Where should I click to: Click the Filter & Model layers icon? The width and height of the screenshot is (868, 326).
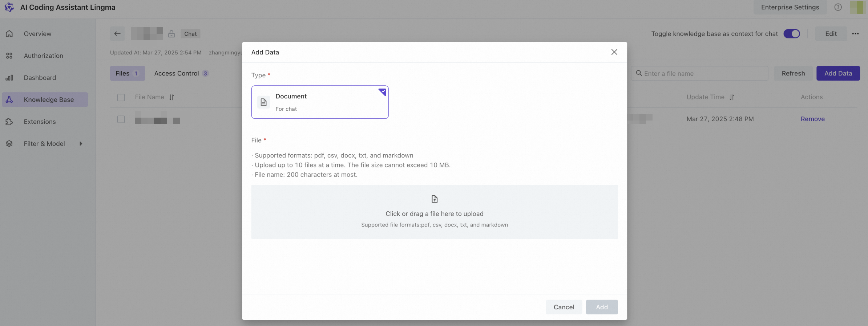click(x=9, y=144)
